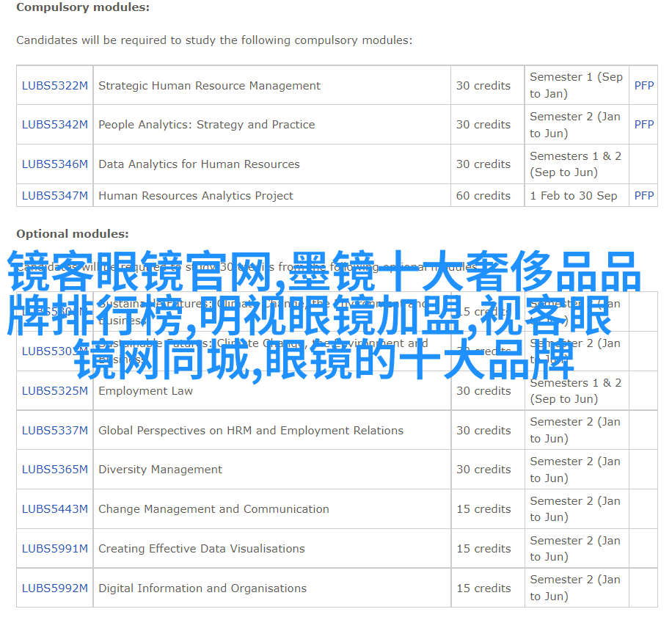
Task: Click '30 credits' for Diversity Management
Action: point(483,469)
